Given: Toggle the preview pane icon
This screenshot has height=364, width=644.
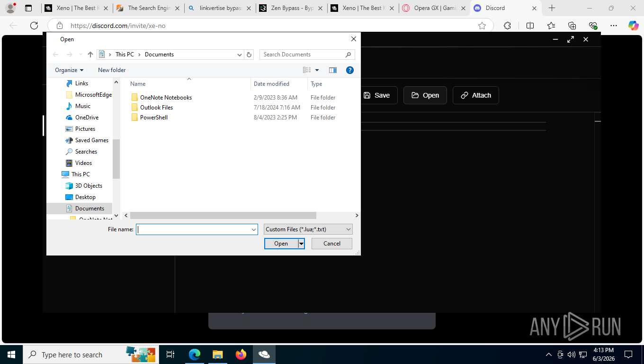Looking at the screenshot, I should pyautogui.click(x=333, y=70).
